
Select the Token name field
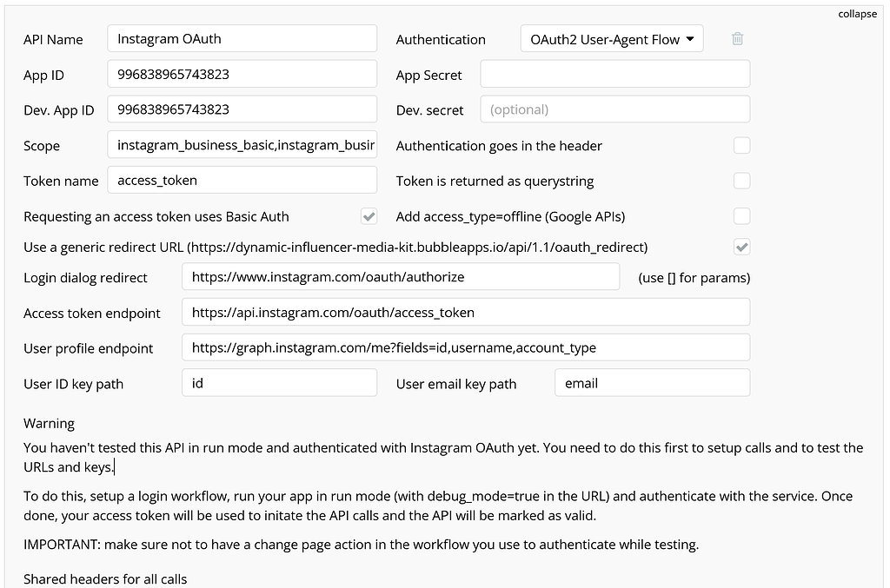tap(243, 181)
